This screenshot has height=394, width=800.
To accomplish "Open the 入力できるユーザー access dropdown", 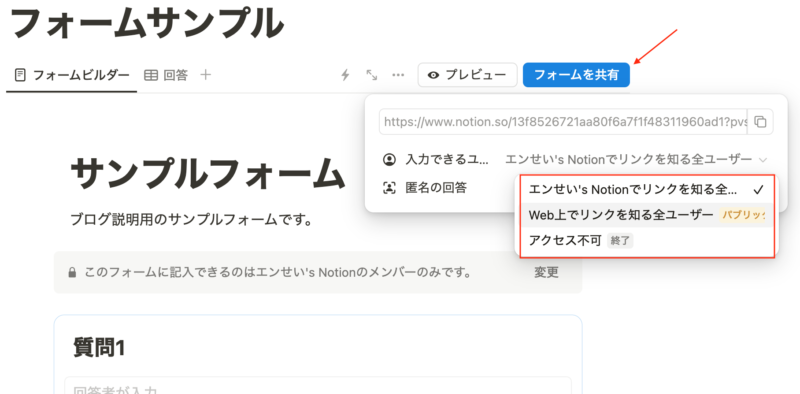I will [x=636, y=160].
